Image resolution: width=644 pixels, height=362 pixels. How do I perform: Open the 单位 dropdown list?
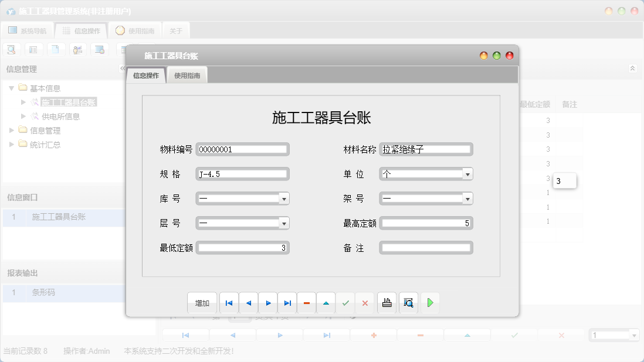click(x=467, y=173)
